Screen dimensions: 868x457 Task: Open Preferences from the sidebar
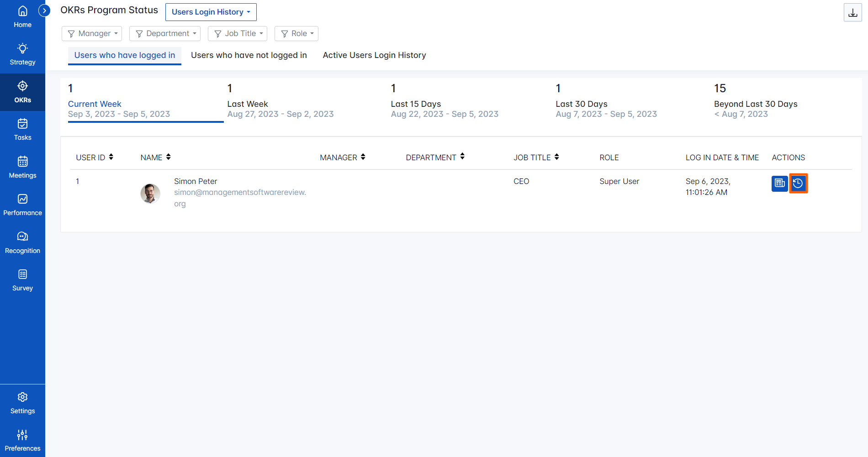coord(22,441)
